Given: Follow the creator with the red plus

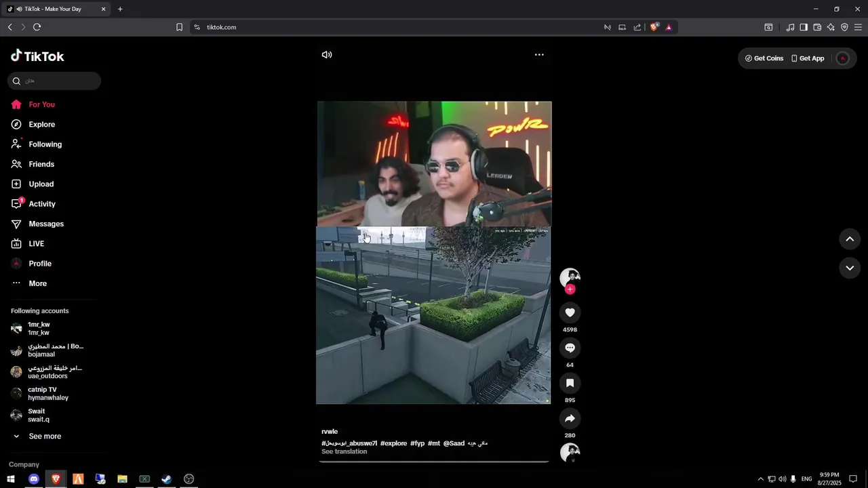Looking at the screenshot, I should click(570, 289).
